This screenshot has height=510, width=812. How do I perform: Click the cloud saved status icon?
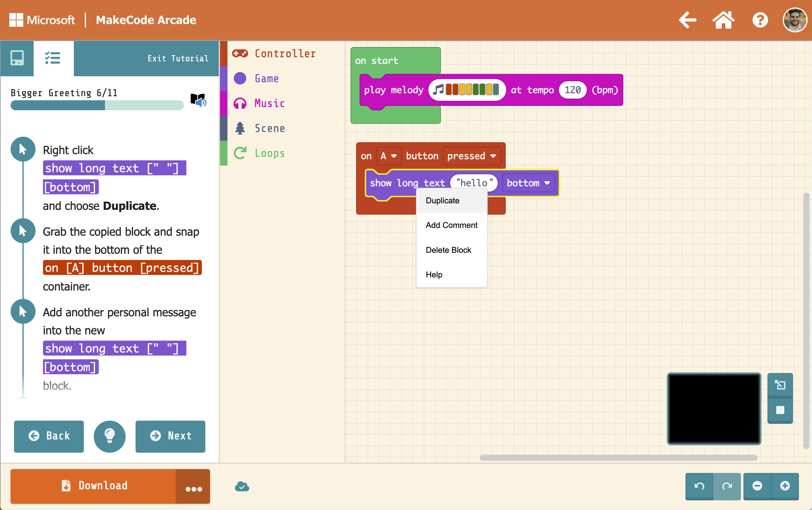point(242,486)
